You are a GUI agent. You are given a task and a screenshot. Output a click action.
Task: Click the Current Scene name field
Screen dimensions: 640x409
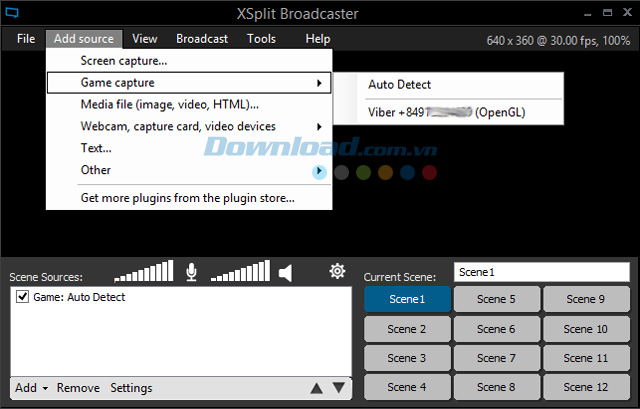541,272
